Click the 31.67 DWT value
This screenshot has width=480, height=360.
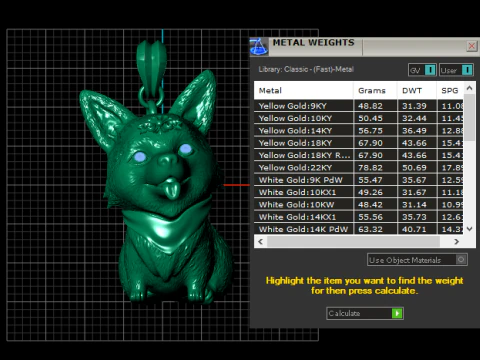point(414,192)
